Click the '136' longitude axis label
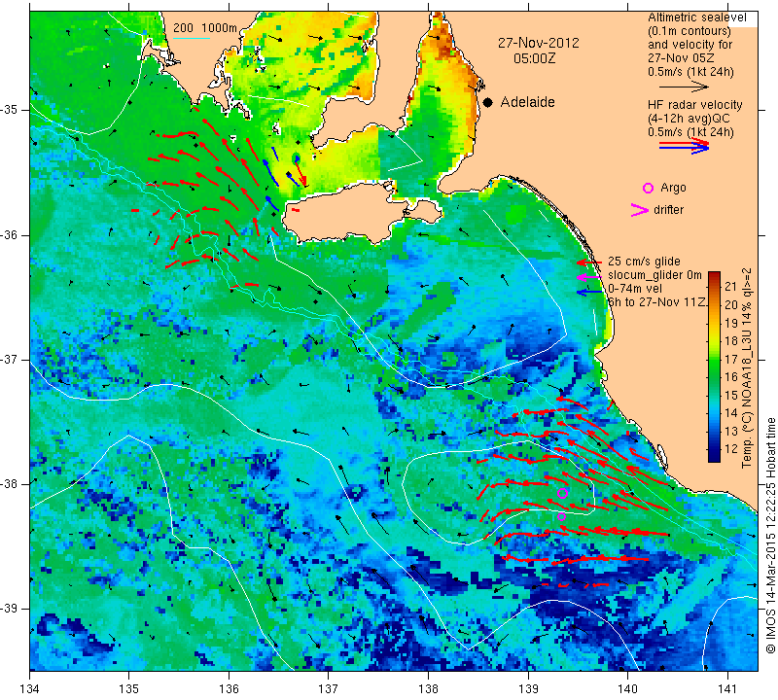778x700 pixels. pyautogui.click(x=230, y=689)
